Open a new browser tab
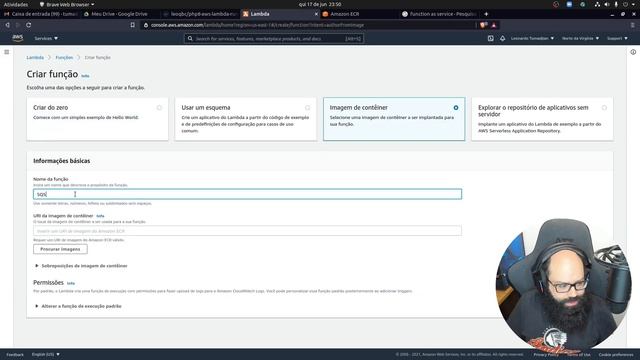This screenshot has width=640, height=360. pyautogui.click(x=486, y=14)
